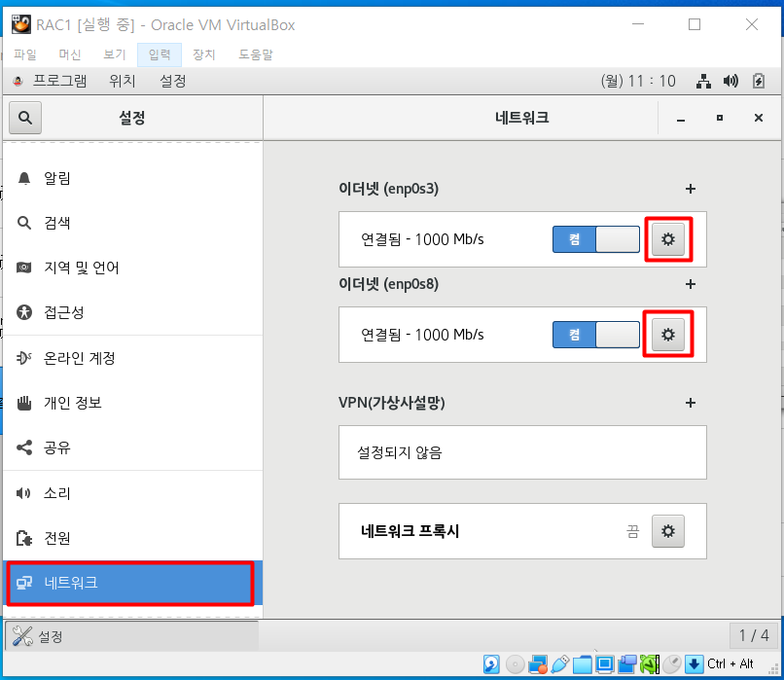The width and height of the screenshot is (784, 680).
Task: Click the display monitor icon in VirtualBox status bar
Action: point(605,664)
